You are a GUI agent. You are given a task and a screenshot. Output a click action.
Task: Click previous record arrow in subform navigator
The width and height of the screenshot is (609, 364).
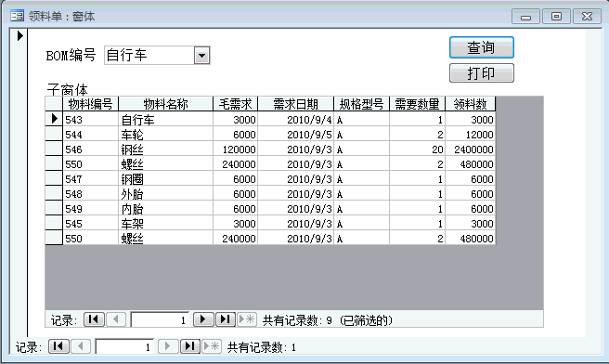(x=115, y=319)
